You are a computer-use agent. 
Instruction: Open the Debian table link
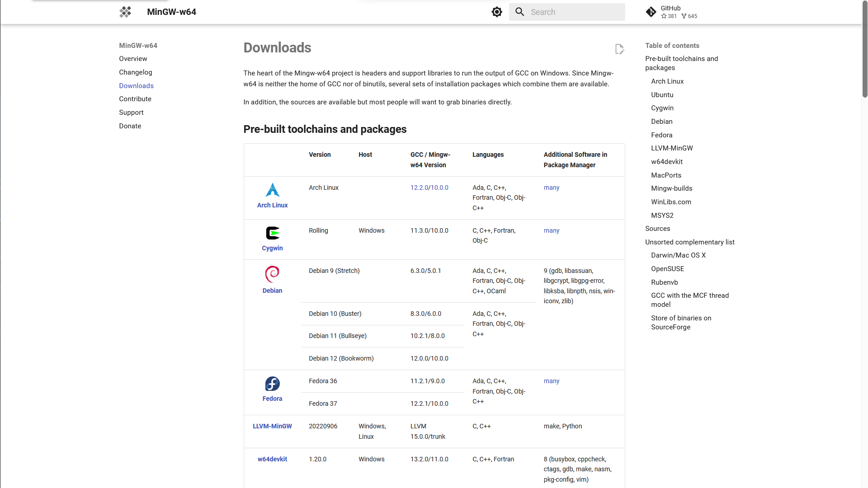click(x=272, y=291)
